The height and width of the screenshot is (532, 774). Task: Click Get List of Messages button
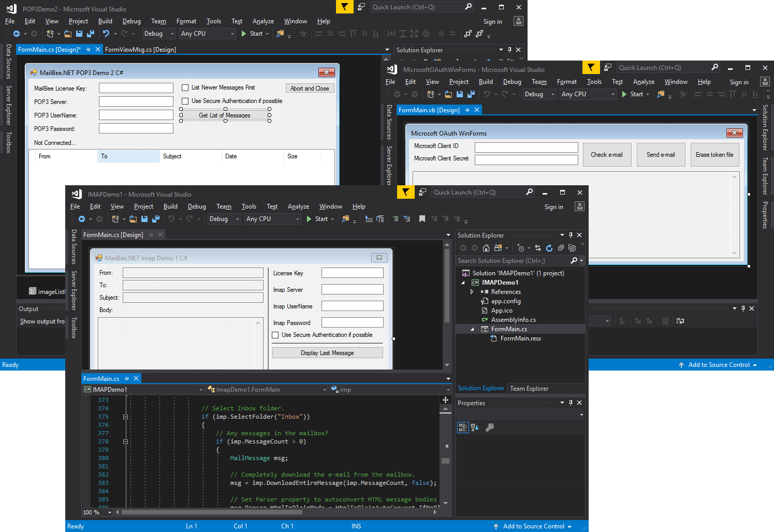coord(225,115)
